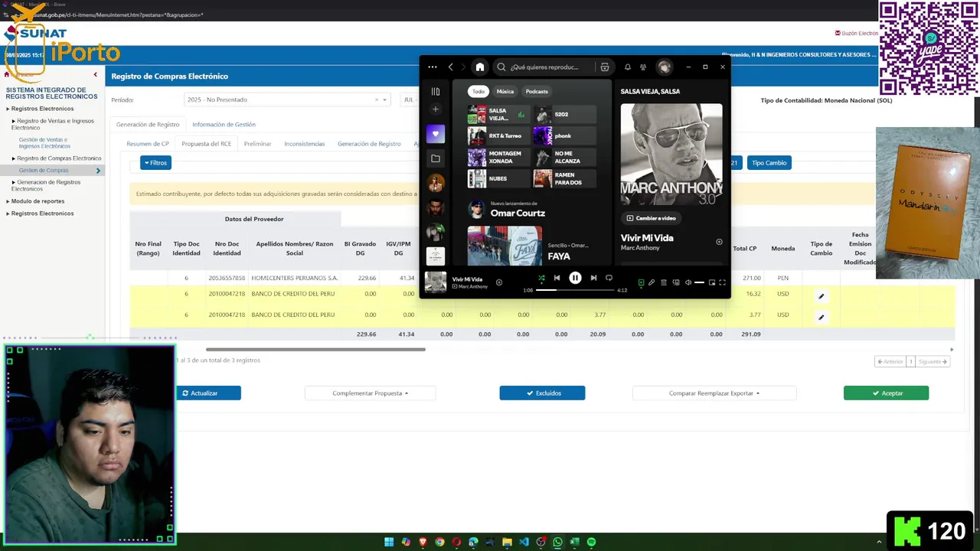Open Spotify home via the house icon
The image size is (980, 551).
[x=479, y=67]
